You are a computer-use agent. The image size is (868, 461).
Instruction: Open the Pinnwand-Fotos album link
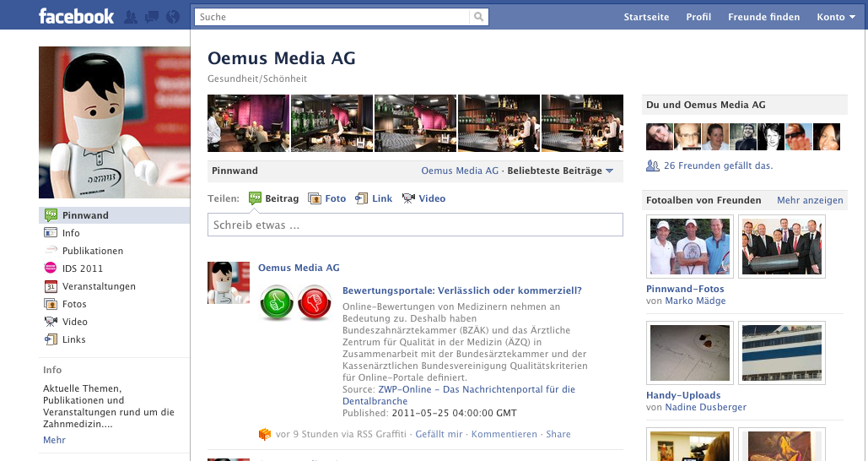pos(685,289)
